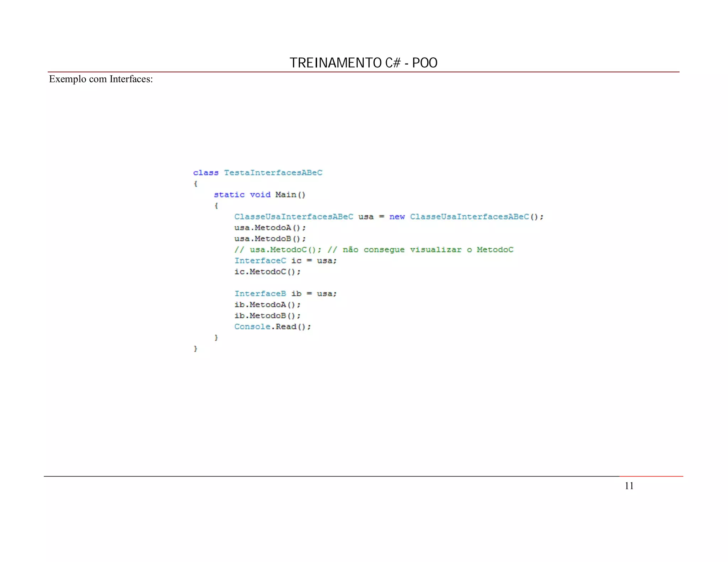The image size is (728, 562).
Task: Click the 'ic.MetodoC();' line
Action: tap(267, 272)
